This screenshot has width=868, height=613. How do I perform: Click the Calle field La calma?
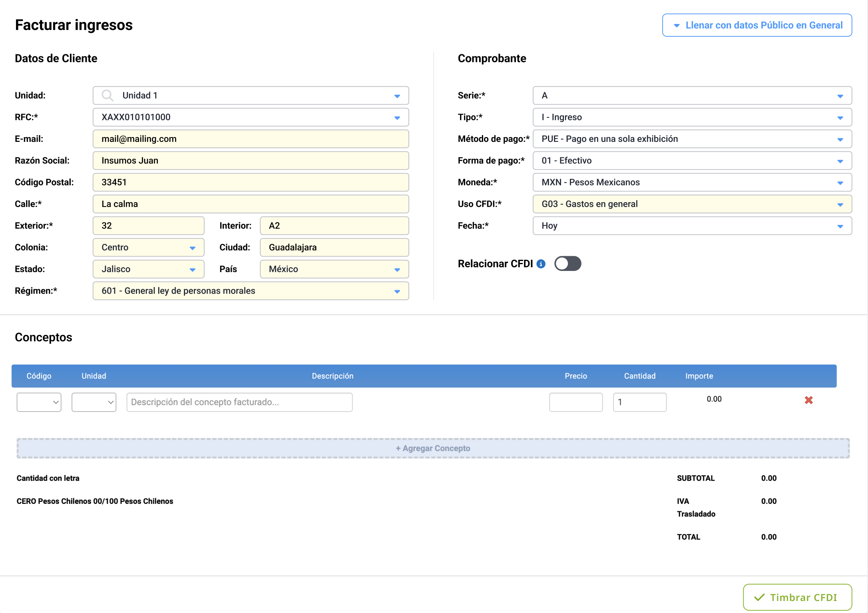(251, 204)
